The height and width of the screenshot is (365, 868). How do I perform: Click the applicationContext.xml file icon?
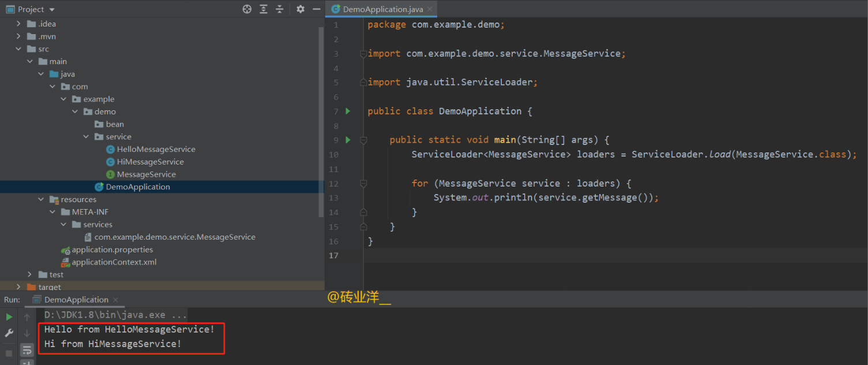tap(64, 262)
